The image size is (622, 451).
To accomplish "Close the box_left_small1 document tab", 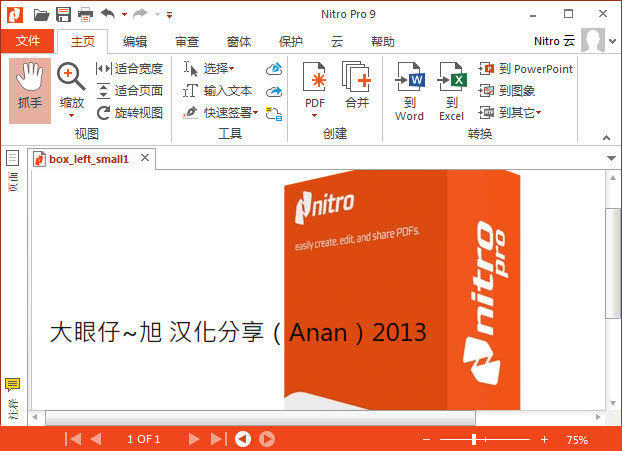I will pos(145,158).
